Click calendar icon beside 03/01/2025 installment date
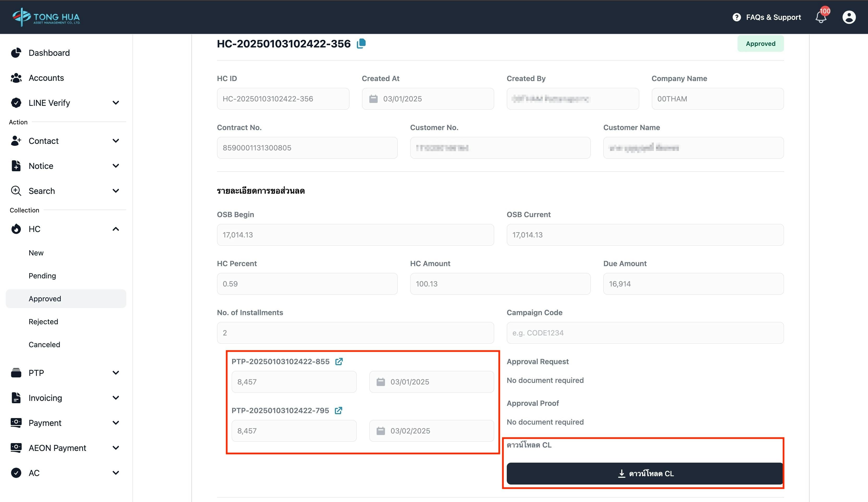This screenshot has height=502, width=868. [381, 382]
